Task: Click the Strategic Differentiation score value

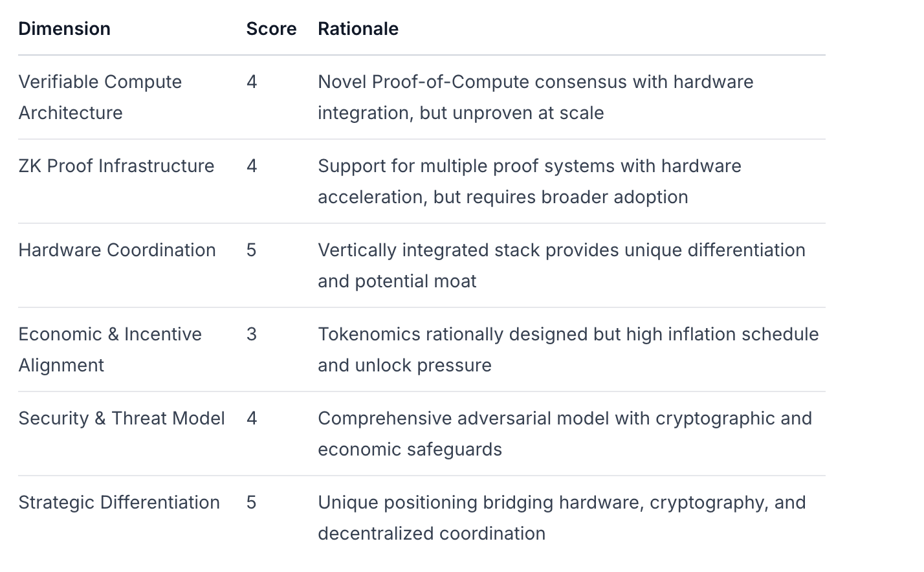Action: (x=252, y=502)
